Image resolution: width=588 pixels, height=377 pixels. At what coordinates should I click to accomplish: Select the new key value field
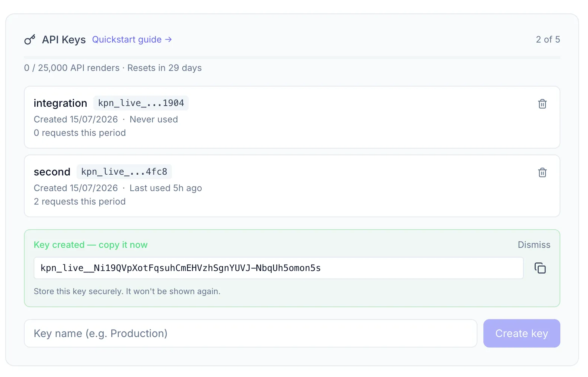278,268
